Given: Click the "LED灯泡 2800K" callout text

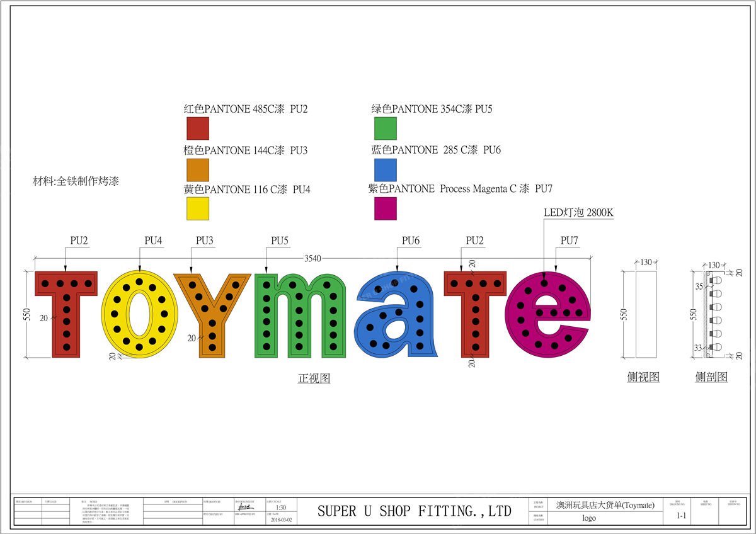Looking at the screenshot, I should (578, 213).
